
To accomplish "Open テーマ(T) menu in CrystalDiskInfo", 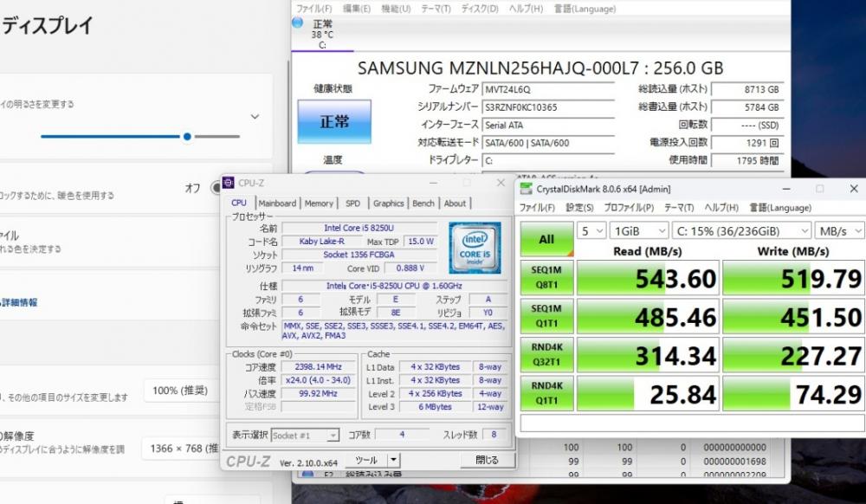I will coord(436,9).
